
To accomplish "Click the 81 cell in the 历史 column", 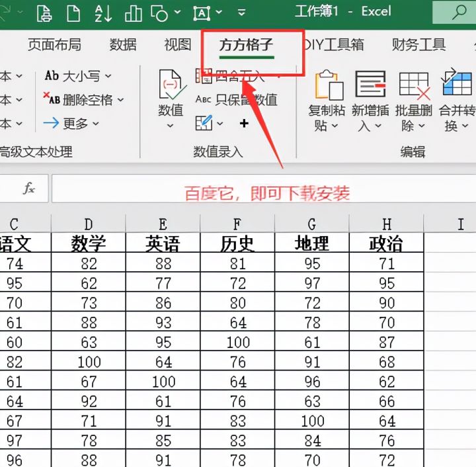I will 237,263.
